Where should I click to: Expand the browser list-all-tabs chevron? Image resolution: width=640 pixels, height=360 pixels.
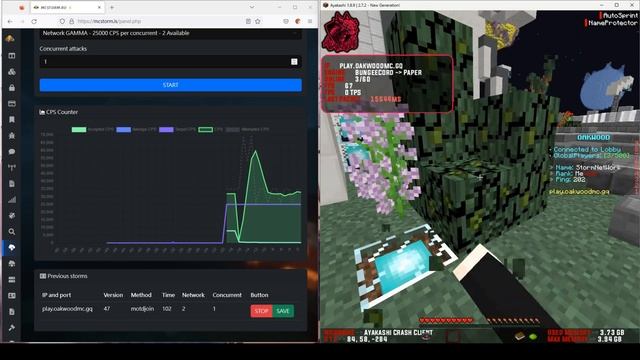point(252,7)
